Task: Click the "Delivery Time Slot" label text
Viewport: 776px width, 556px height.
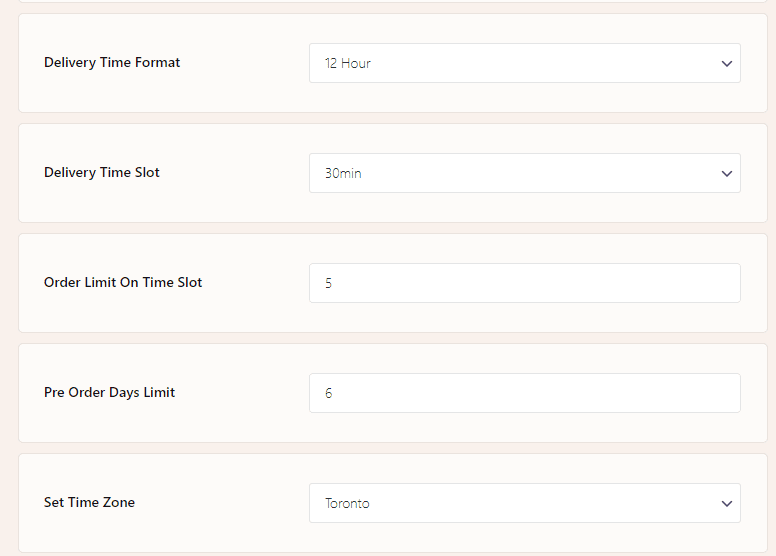Action: click(102, 172)
